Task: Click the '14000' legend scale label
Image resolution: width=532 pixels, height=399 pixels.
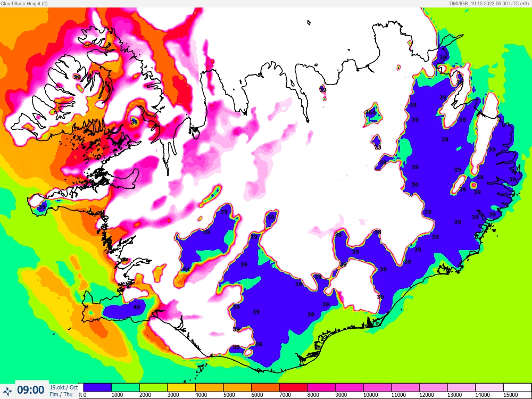Action: tap(483, 395)
